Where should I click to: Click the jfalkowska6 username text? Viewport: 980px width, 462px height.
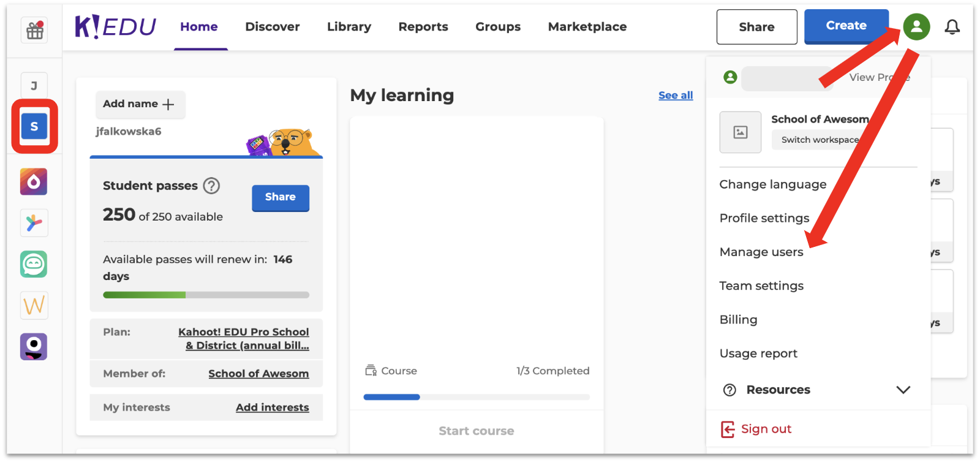point(129,131)
